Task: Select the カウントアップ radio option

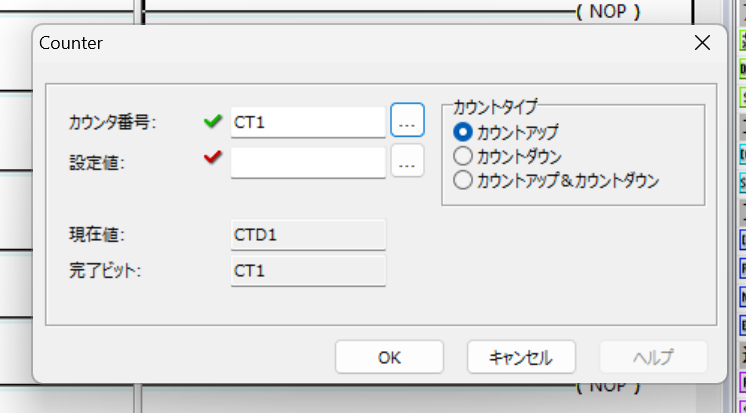Action: pos(506,132)
